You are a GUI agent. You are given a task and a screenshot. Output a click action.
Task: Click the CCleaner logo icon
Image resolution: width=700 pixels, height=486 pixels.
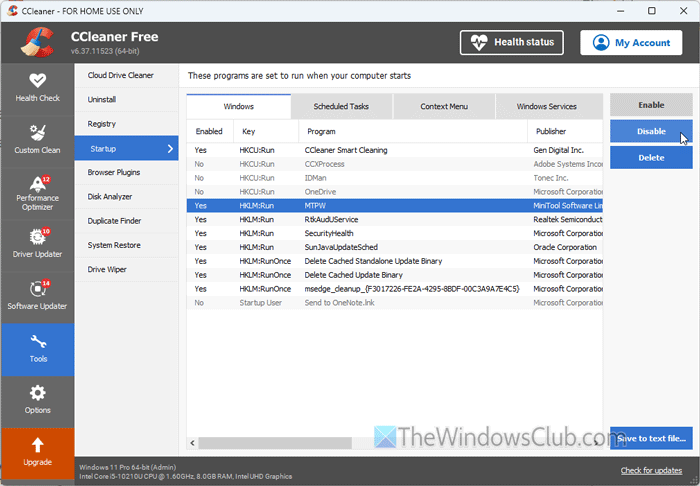[36, 43]
